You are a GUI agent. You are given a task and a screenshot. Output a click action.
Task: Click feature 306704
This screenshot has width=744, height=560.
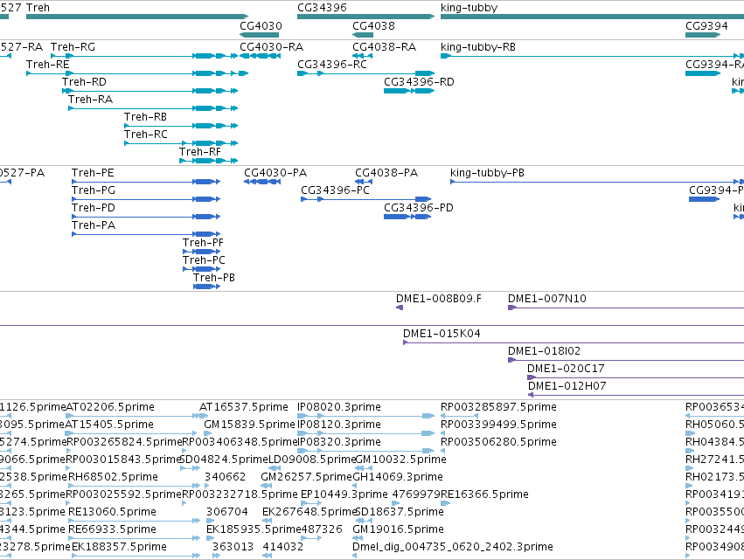[x=210, y=521]
